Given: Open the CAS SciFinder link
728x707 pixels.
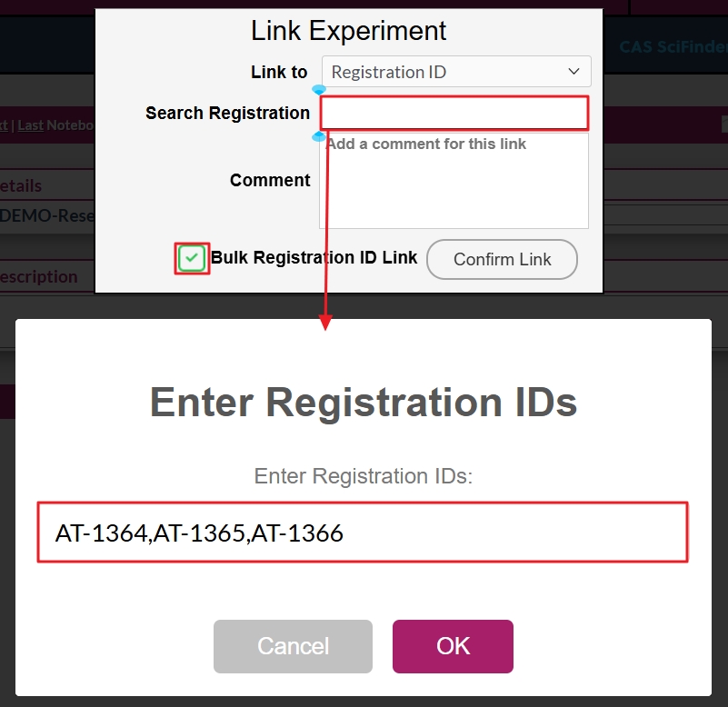Looking at the screenshot, I should point(673,47).
